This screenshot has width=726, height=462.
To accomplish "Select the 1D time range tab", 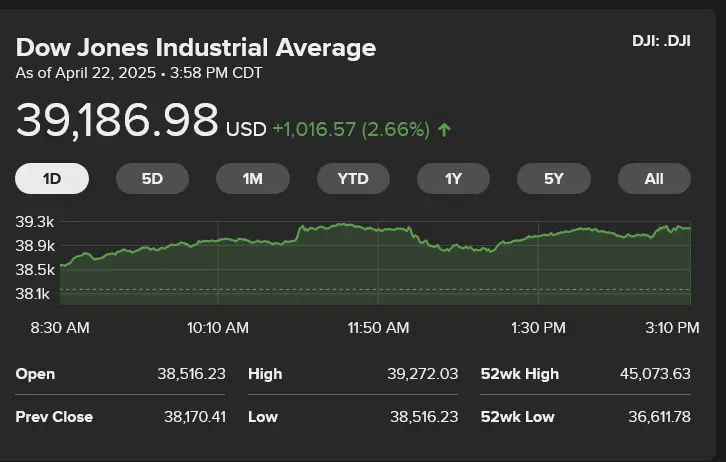I will [x=52, y=179].
